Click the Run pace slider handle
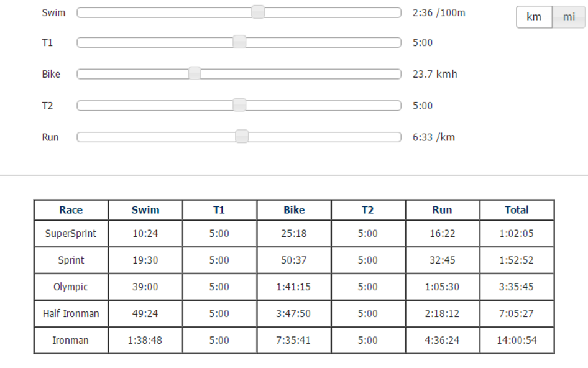 (242, 137)
